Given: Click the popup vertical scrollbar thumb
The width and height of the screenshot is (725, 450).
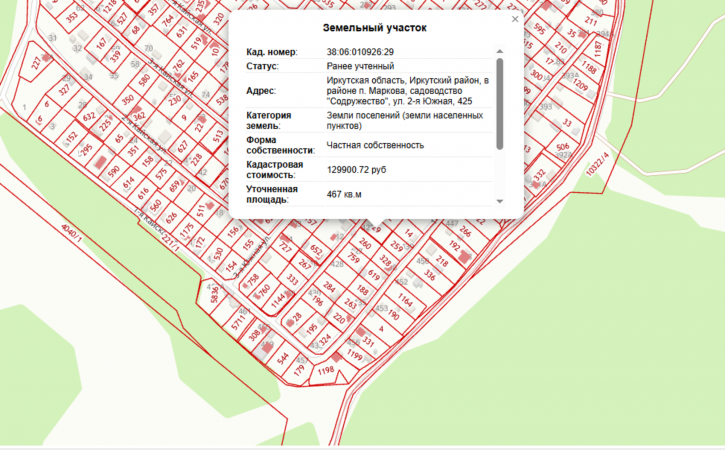Looking at the screenshot, I should click(x=499, y=104).
